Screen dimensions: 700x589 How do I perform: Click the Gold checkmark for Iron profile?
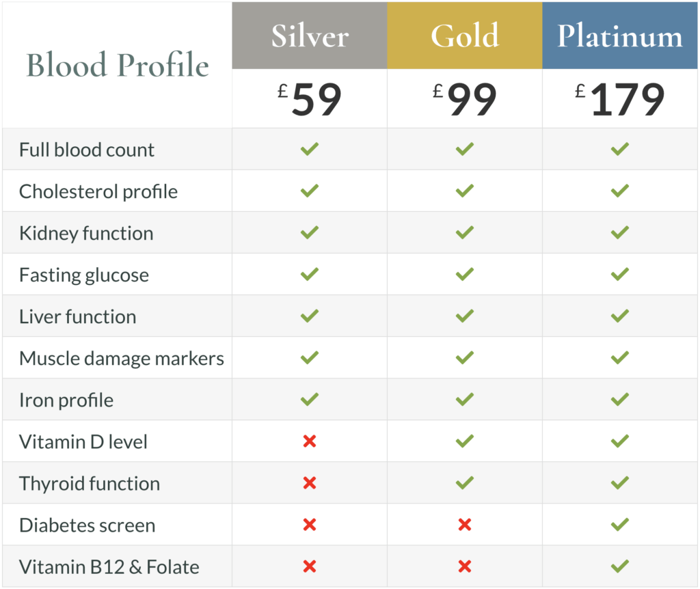coord(465,399)
